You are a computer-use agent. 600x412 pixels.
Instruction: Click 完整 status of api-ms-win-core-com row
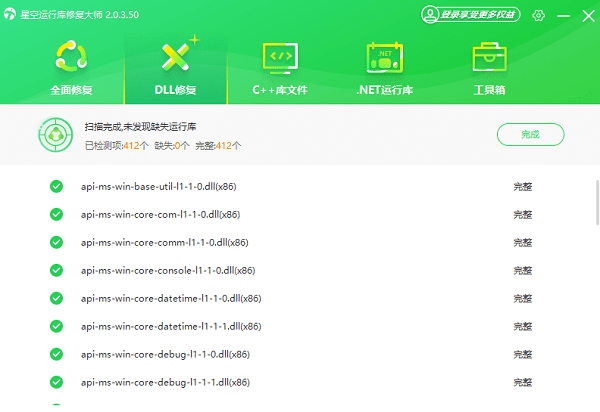pyautogui.click(x=523, y=215)
